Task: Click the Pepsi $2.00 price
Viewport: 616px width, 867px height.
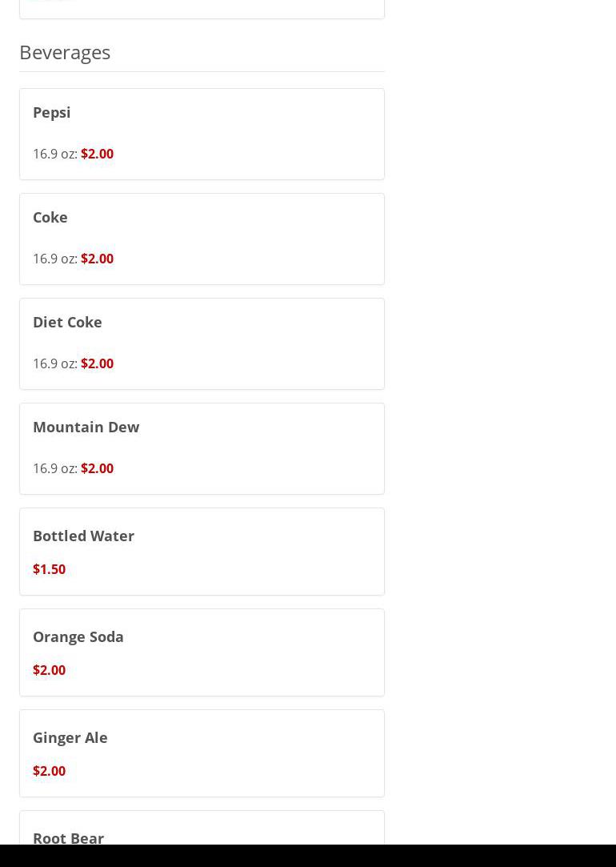Action: click(97, 154)
